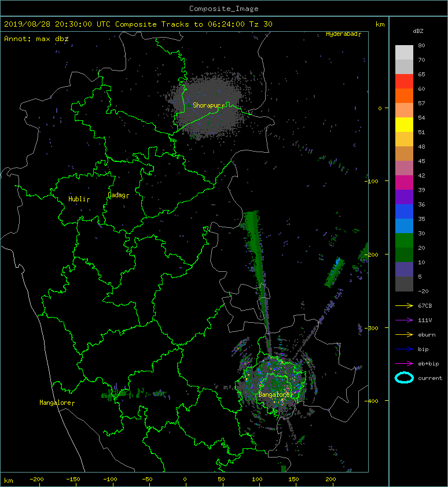Click the eb+bip legend label text
448x487 pixels.
[428, 364]
